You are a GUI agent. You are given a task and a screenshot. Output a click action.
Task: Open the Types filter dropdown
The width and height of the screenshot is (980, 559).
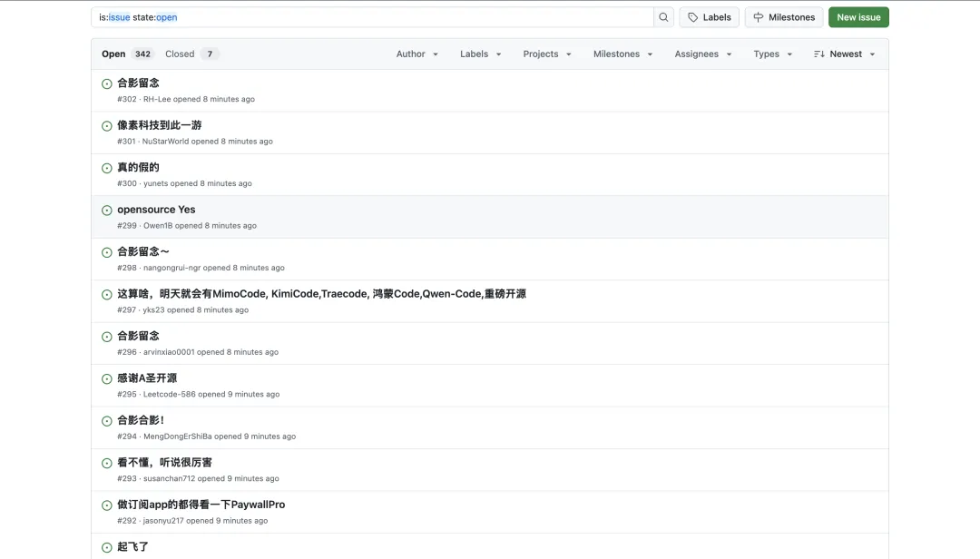(x=772, y=54)
